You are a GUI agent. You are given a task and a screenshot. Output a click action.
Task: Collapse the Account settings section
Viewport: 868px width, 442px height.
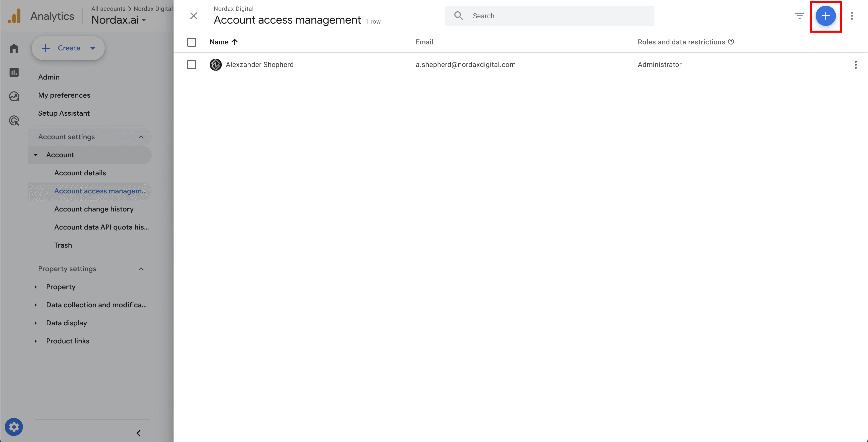tap(141, 137)
